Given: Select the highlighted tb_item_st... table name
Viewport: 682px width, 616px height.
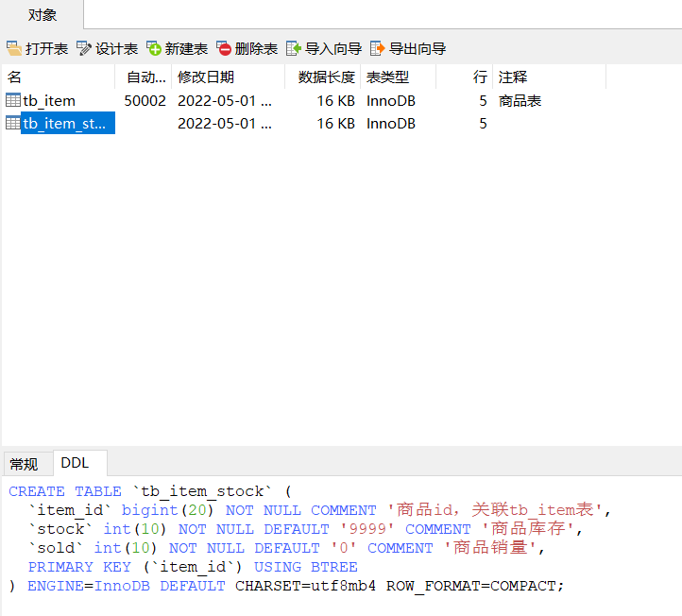Looking at the screenshot, I should point(67,123).
